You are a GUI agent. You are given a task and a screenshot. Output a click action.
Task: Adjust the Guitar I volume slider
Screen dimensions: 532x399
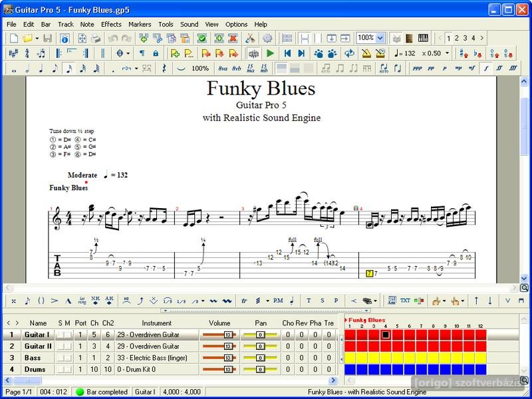point(219,335)
